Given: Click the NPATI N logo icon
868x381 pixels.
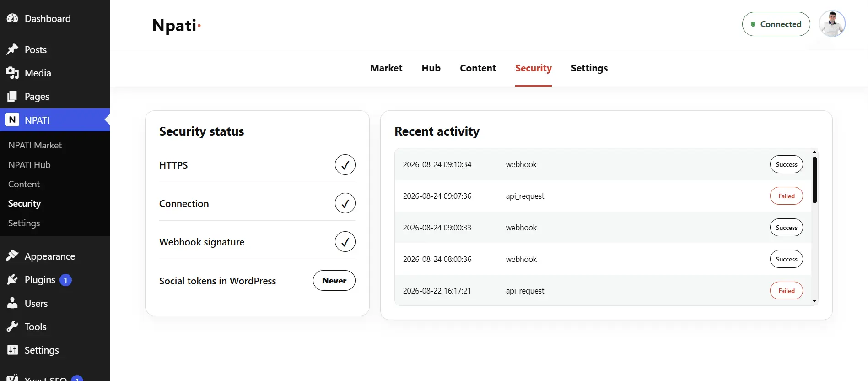Looking at the screenshot, I should [12, 120].
